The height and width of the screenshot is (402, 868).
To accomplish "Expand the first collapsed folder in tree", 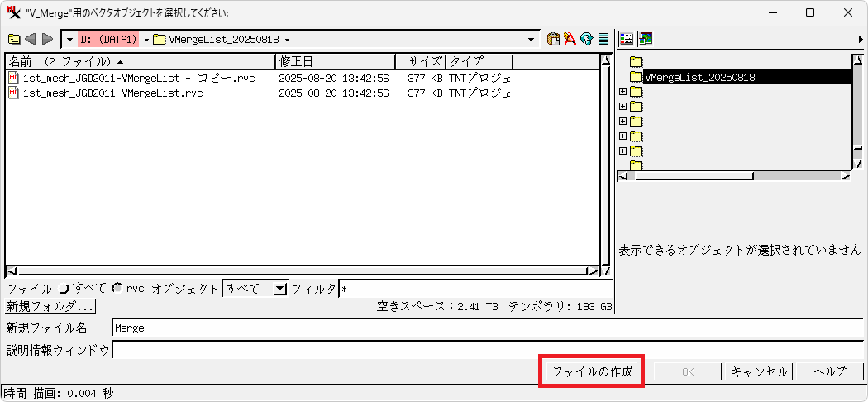I will click(x=622, y=92).
